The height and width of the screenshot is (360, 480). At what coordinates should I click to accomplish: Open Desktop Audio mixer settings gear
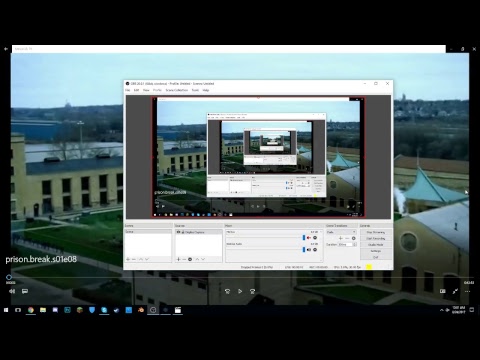[315, 250]
